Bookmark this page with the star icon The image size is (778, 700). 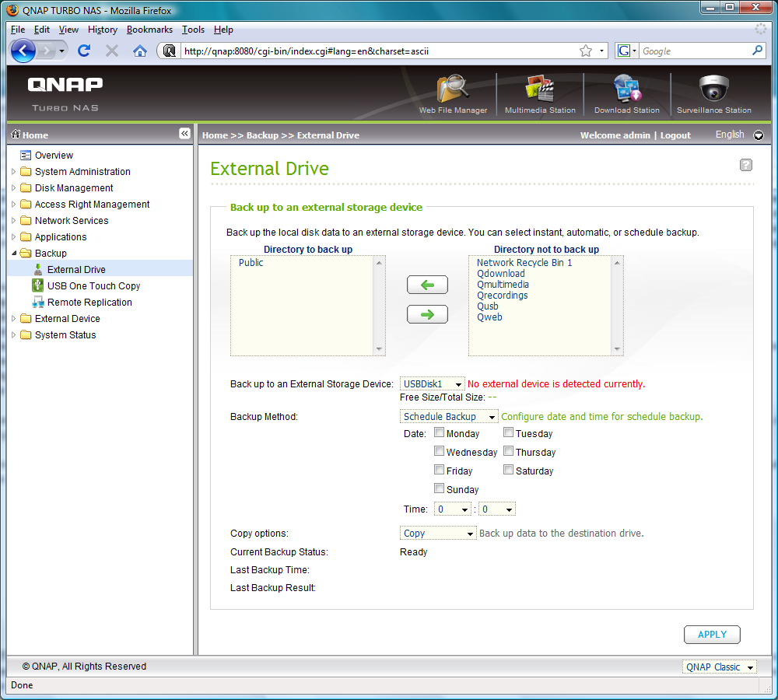click(586, 51)
